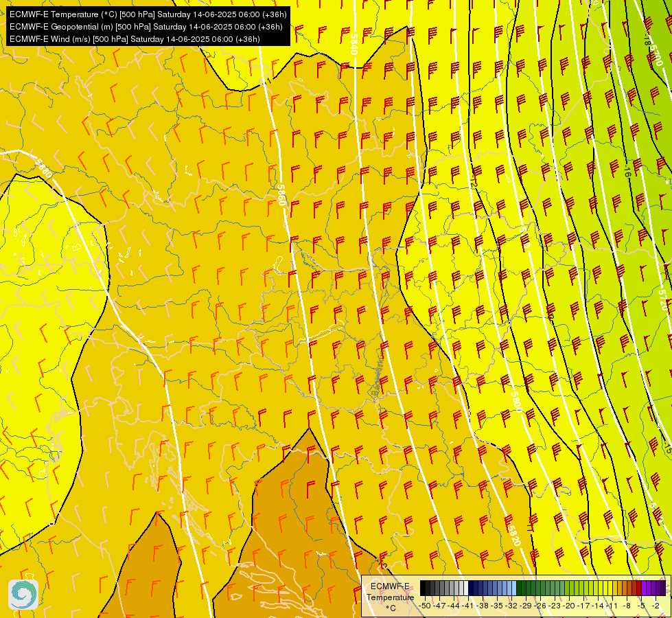Click the -38 legend scale value
Screen dimensions: 672x618
pos(483,606)
